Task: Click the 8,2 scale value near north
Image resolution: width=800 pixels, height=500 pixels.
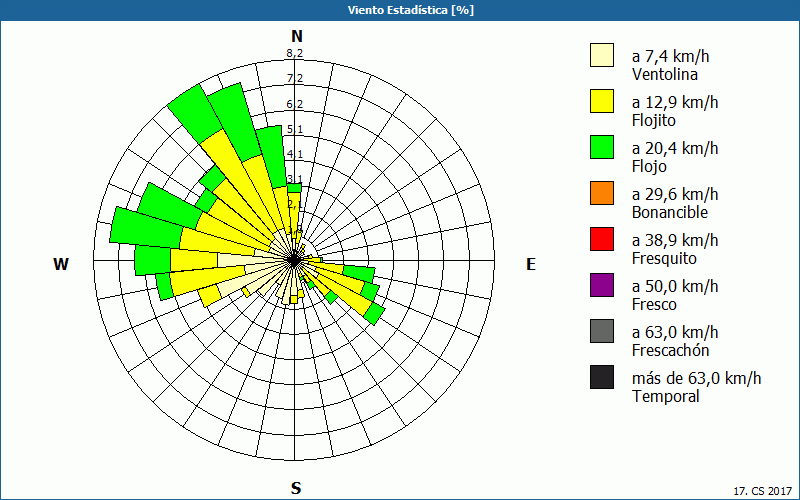Action: [295, 54]
